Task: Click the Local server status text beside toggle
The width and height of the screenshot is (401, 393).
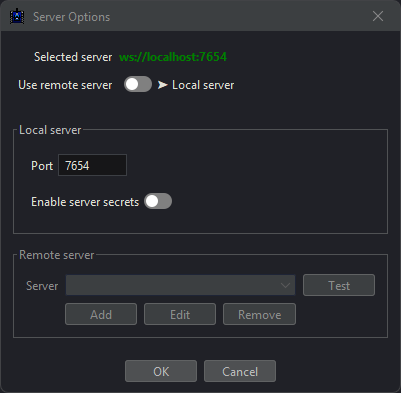Action: pyautogui.click(x=203, y=85)
